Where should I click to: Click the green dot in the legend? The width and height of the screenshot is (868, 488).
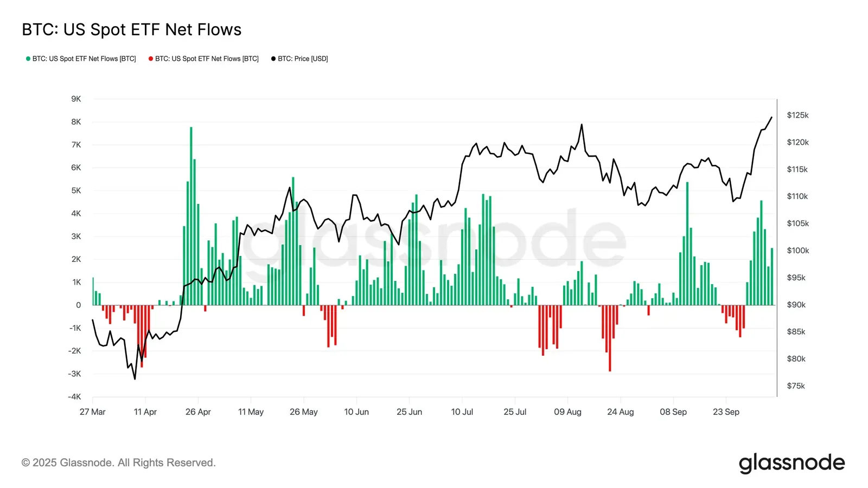click(28, 59)
